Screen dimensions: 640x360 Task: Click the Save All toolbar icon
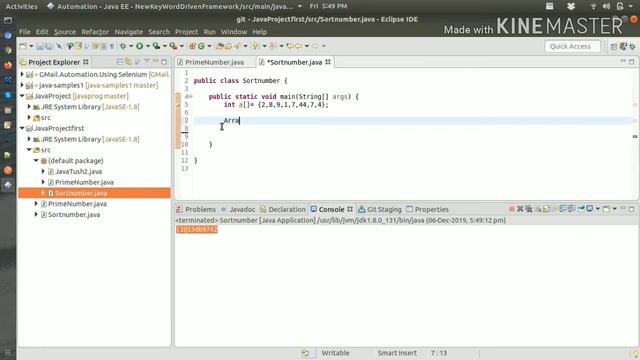point(49,46)
